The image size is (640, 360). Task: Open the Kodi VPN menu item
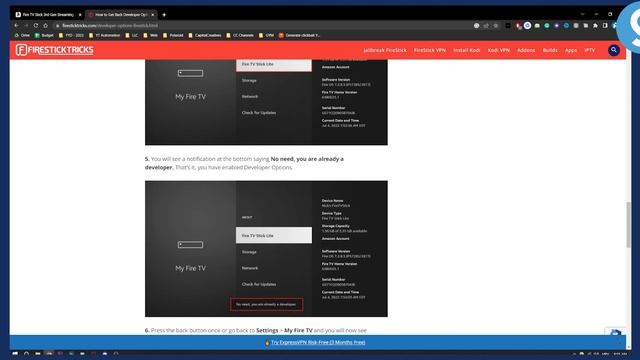(498, 50)
